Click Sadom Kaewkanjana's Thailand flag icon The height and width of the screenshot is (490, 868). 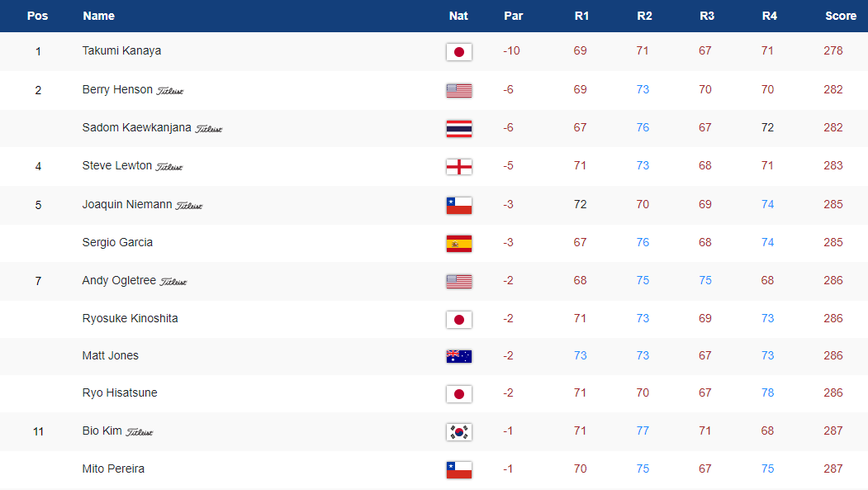458,128
